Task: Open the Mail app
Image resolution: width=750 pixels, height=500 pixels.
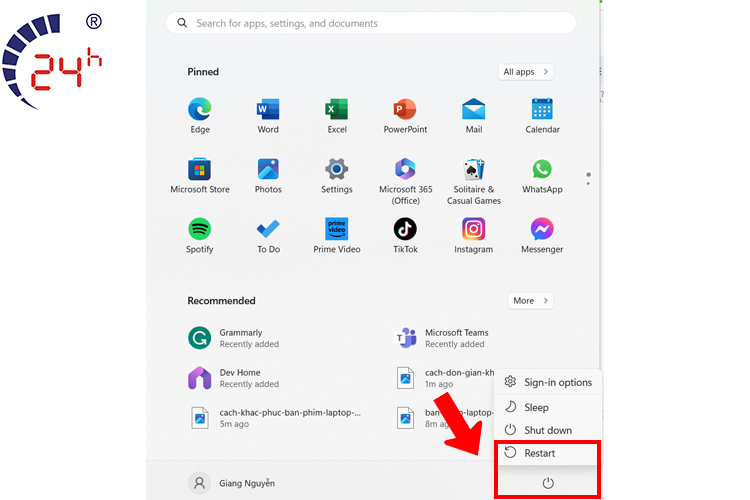Action: tap(474, 115)
